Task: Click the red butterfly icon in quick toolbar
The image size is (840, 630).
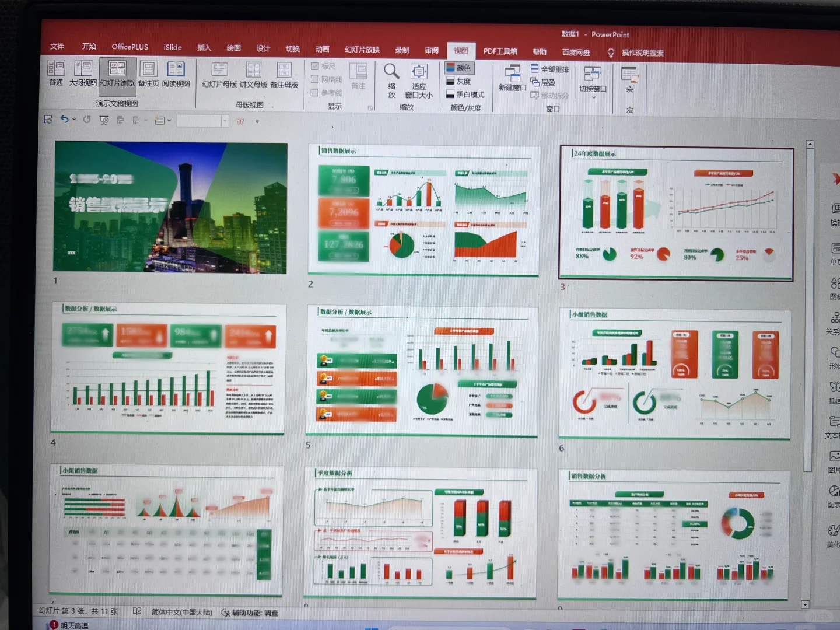Action: (240, 121)
